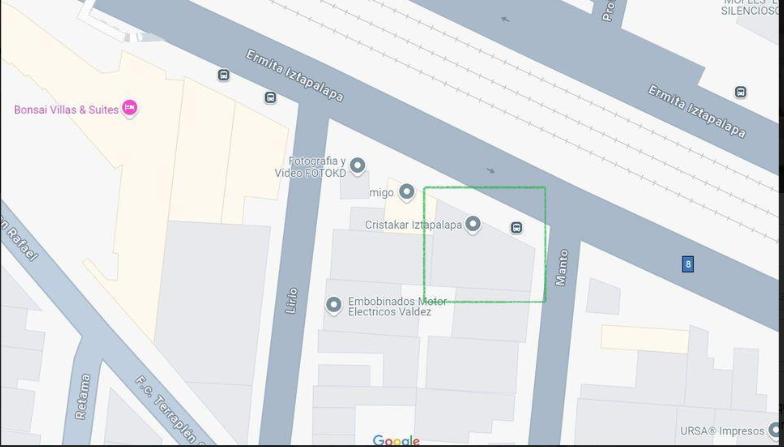
Task: Open the Google logo link
Action: (396, 440)
